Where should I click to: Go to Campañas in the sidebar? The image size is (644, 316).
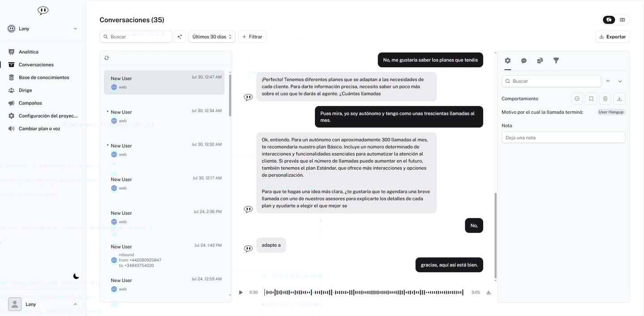point(30,103)
